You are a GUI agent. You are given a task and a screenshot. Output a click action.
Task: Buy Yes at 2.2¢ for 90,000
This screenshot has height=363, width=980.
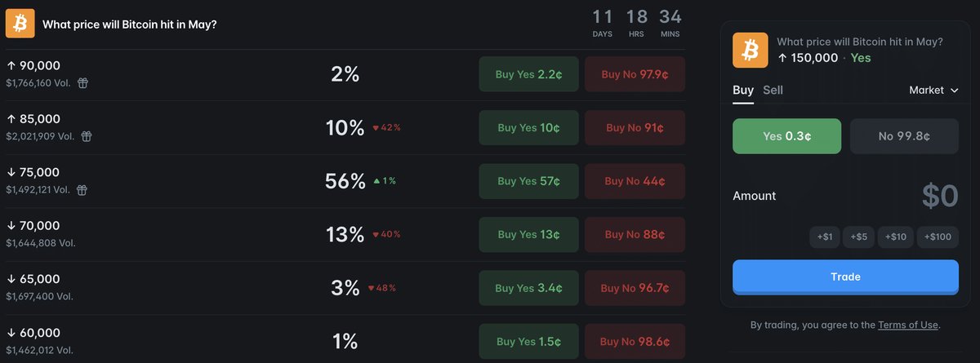point(528,74)
